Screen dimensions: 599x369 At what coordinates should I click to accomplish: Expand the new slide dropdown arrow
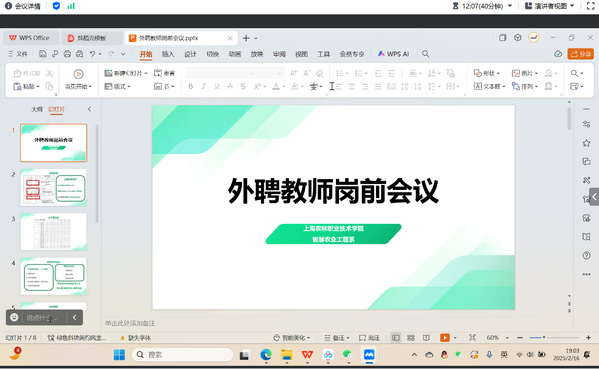(146, 73)
